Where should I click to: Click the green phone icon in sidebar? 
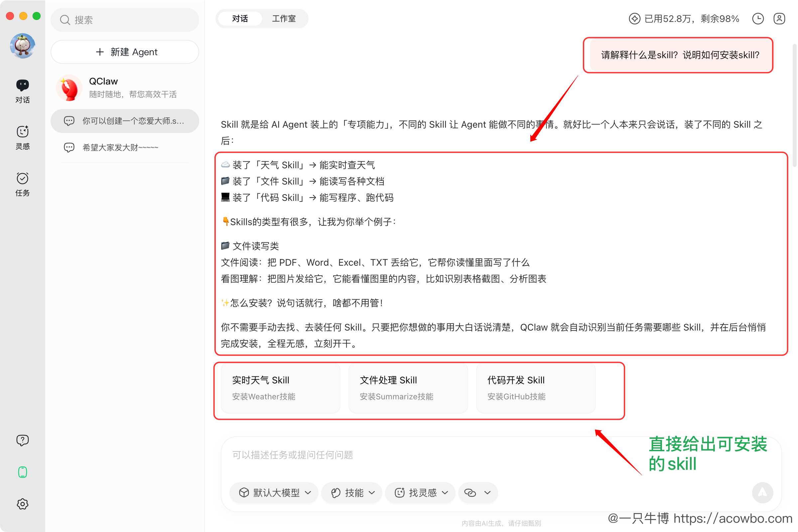point(22,472)
